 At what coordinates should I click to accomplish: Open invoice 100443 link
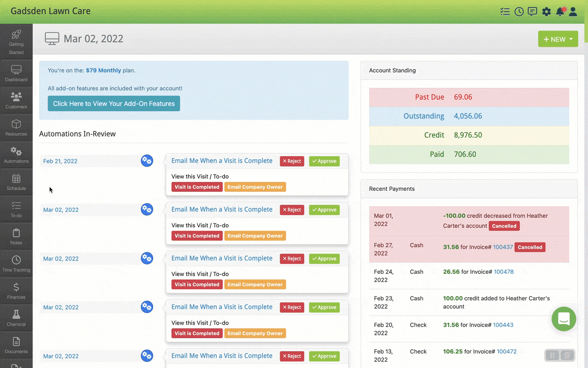click(503, 325)
